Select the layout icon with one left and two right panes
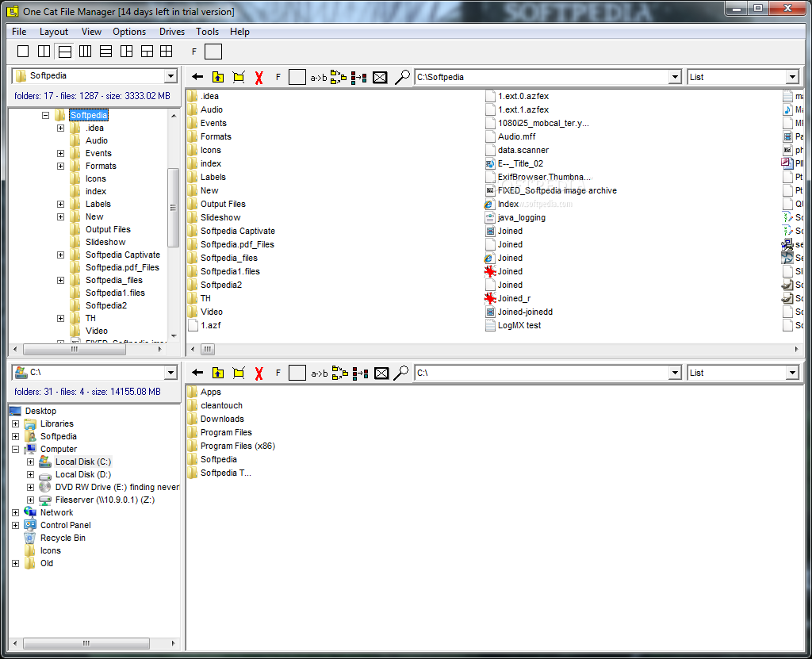 126,52
